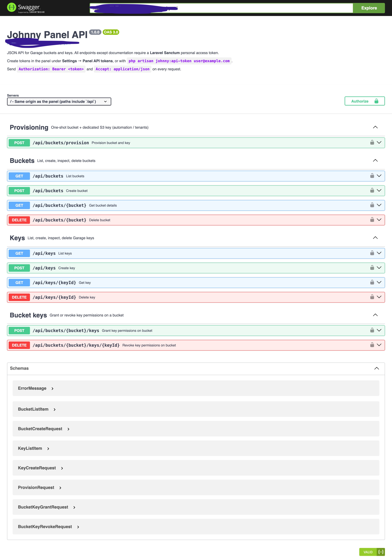Click lock icon on Revoke key permissions row

pos(372,345)
